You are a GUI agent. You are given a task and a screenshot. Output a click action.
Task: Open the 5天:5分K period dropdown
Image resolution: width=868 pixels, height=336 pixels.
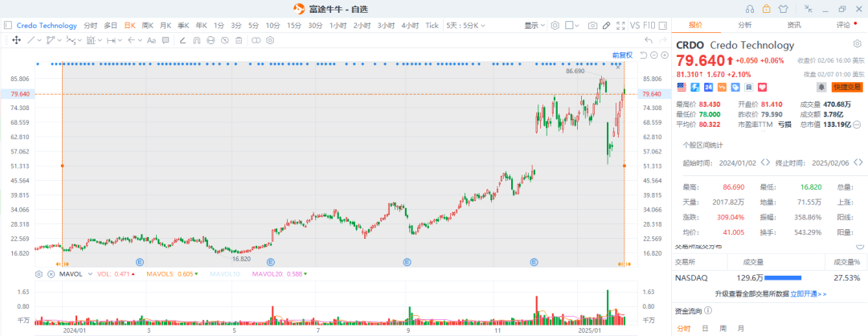pos(465,26)
